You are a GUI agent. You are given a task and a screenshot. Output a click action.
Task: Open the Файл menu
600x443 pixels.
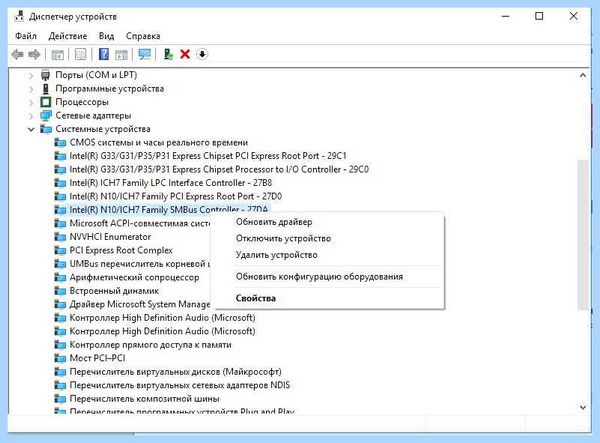[26, 36]
